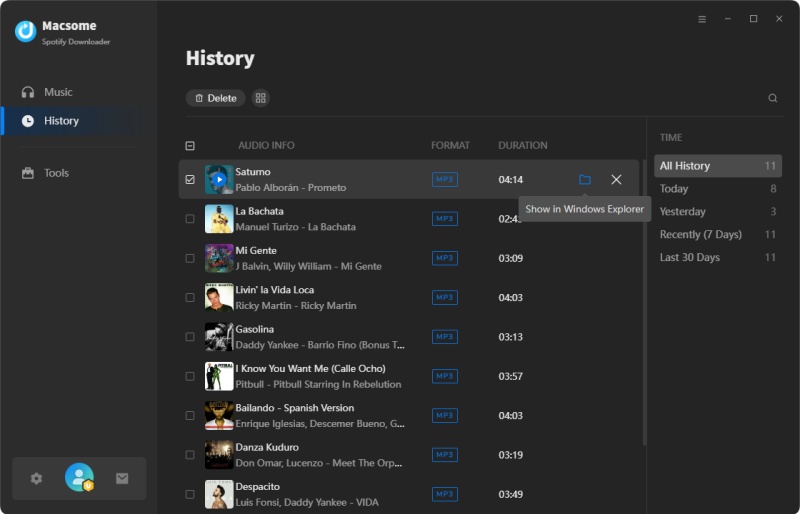Click the MP3 badge for Mi Gente
The width and height of the screenshot is (800, 514).
point(444,258)
